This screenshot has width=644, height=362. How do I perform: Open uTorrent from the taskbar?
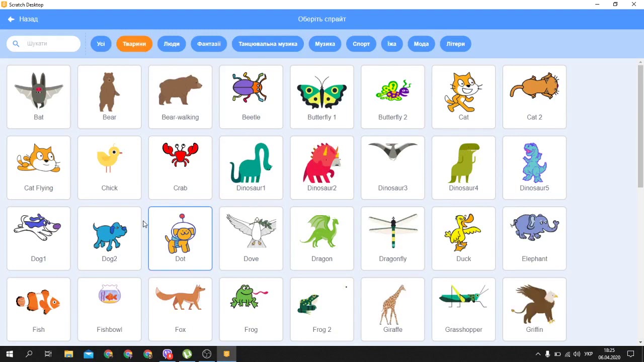[x=187, y=354]
